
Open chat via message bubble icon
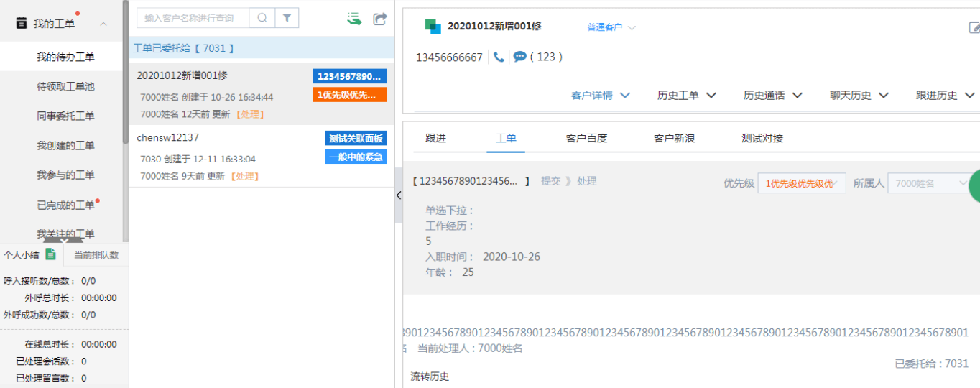tap(519, 57)
